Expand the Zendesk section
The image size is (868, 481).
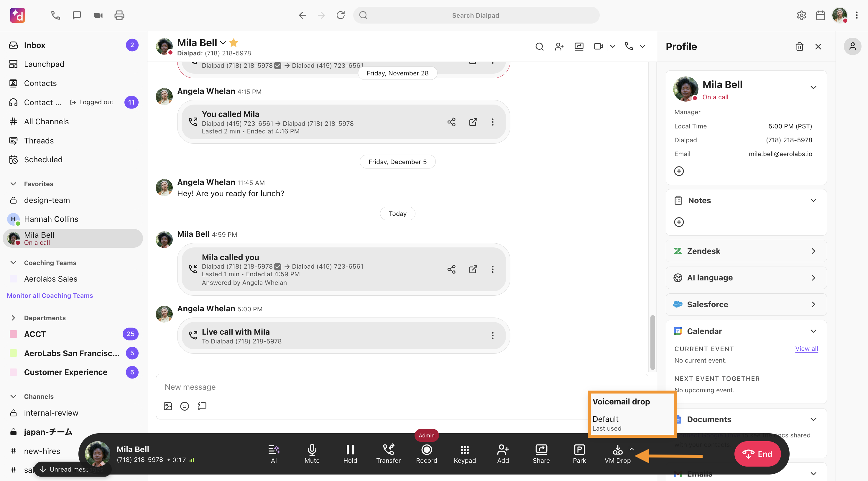point(813,251)
